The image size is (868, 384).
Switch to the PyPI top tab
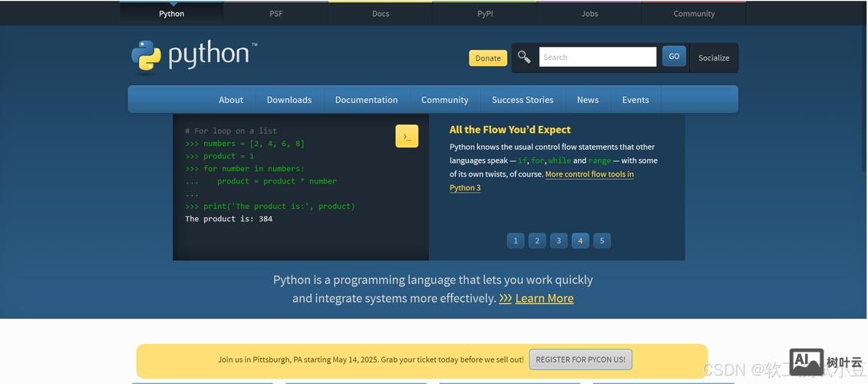(485, 14)
